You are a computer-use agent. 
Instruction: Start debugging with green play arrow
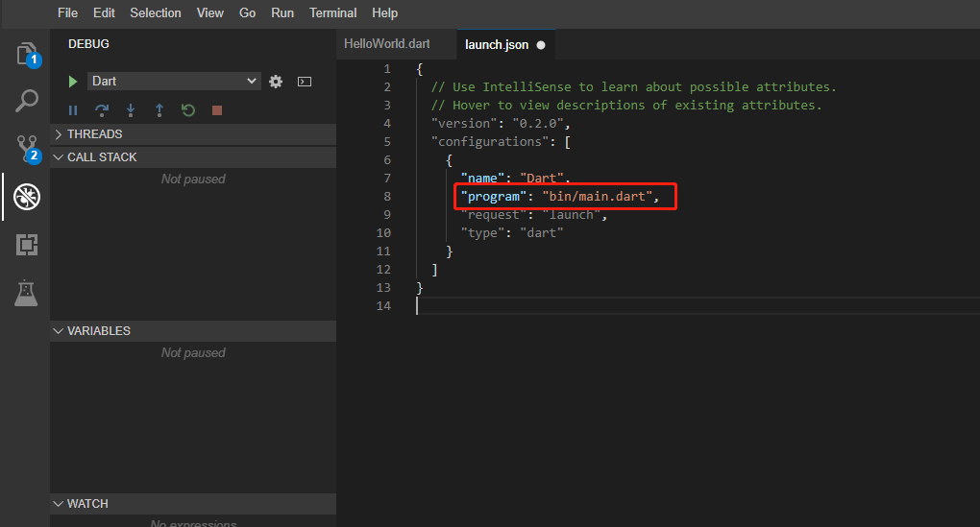72,82
